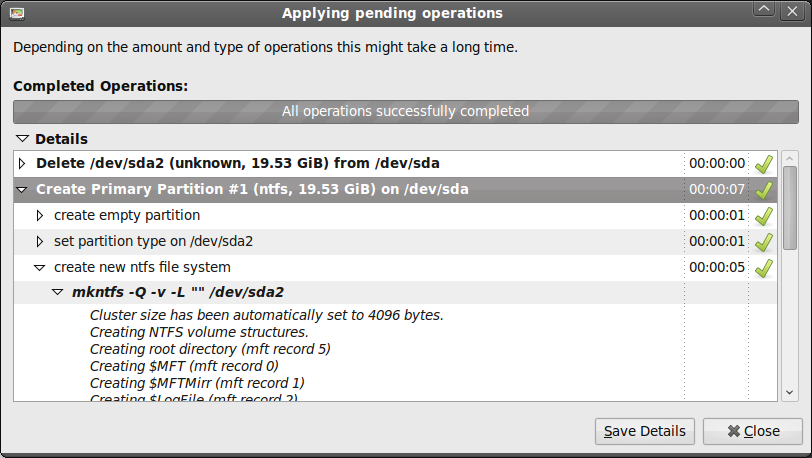Click checkmark beside create empty partition
Viewport: 812px width, 458px height.
click(x=764, y=215)
